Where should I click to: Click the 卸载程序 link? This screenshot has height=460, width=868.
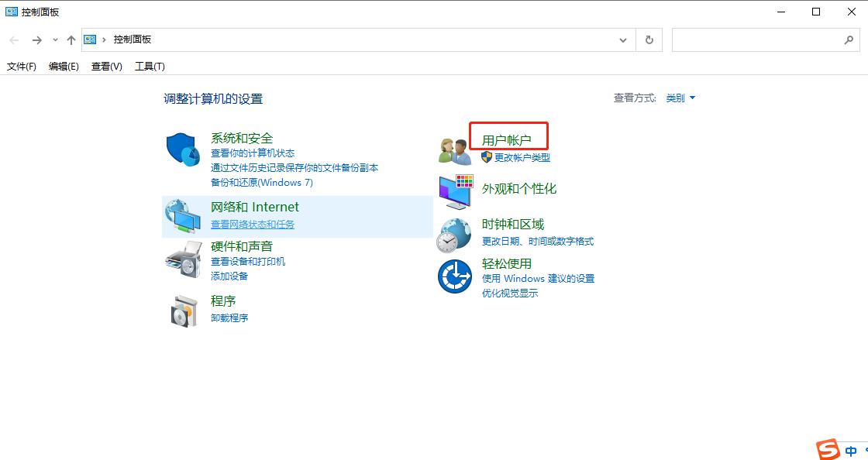(x=230, y=318)
